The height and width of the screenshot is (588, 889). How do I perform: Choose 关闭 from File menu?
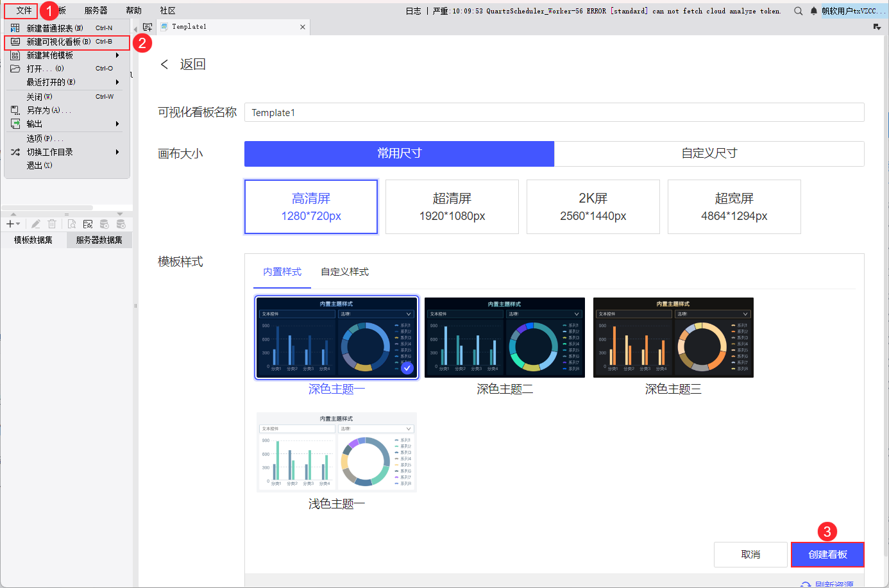(x=67, y=97)
